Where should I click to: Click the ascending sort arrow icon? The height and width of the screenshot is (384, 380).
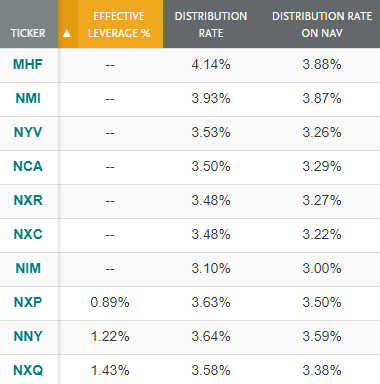(67, 33)
